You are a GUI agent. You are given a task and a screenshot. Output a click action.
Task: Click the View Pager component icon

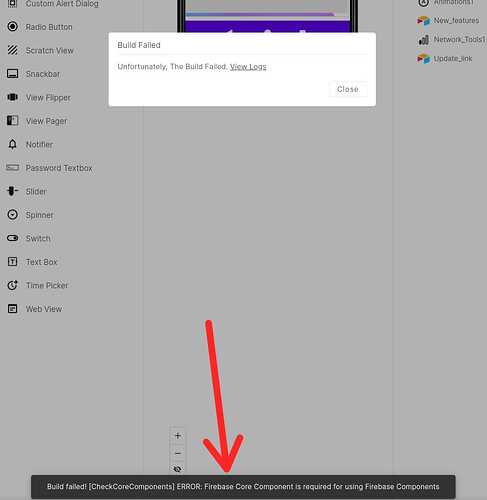[x=13, y=120]
